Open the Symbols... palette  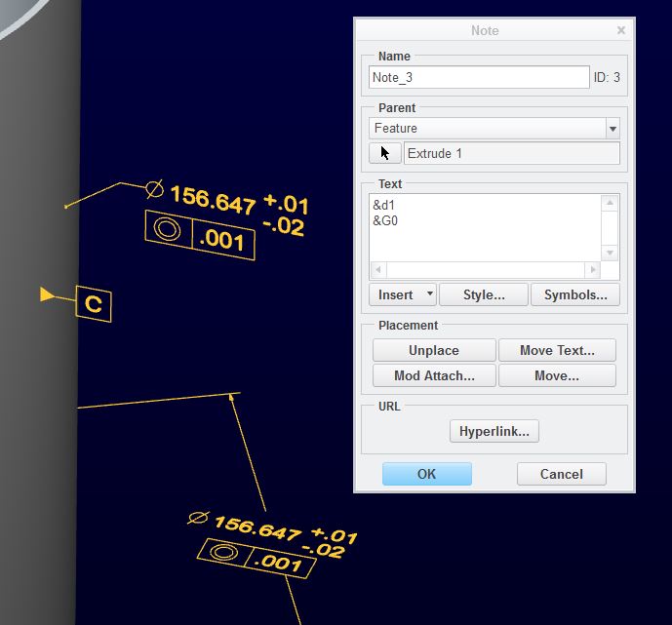pos(575,294)
